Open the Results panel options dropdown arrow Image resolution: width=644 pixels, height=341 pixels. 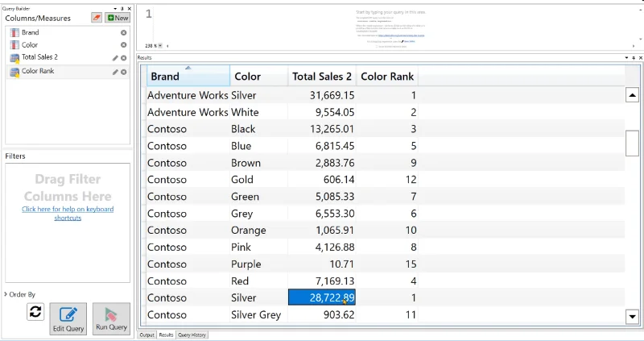(x=627, y=57)
